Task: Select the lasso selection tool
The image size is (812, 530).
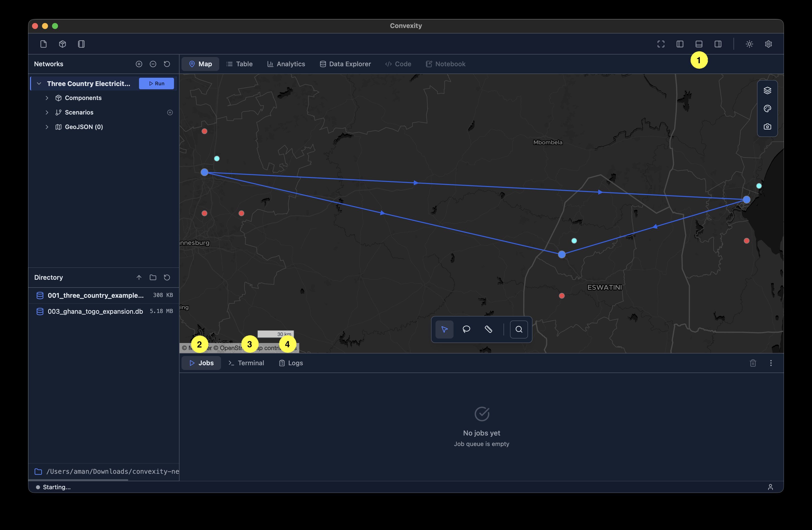Action: point(466,329)
